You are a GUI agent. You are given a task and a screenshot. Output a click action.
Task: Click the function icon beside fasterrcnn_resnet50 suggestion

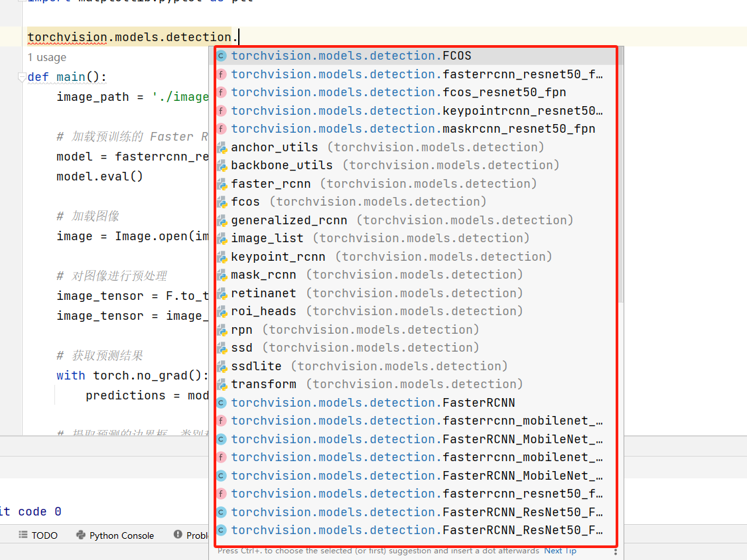coord(221,74)
